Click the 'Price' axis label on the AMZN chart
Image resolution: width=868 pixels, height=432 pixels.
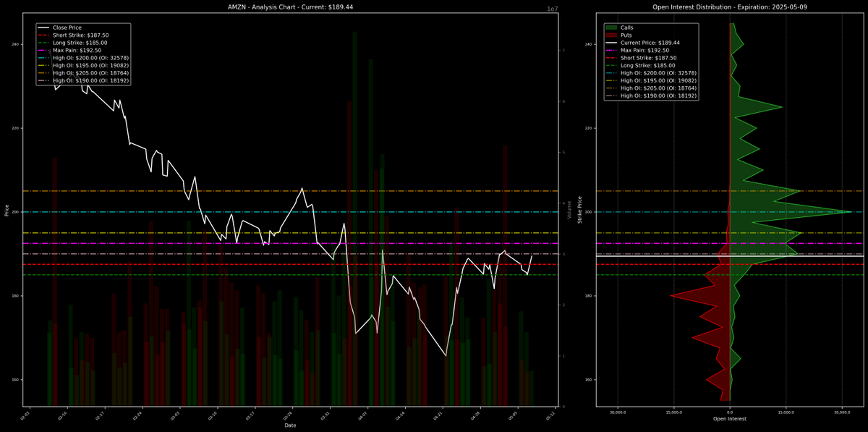(7, 211)
